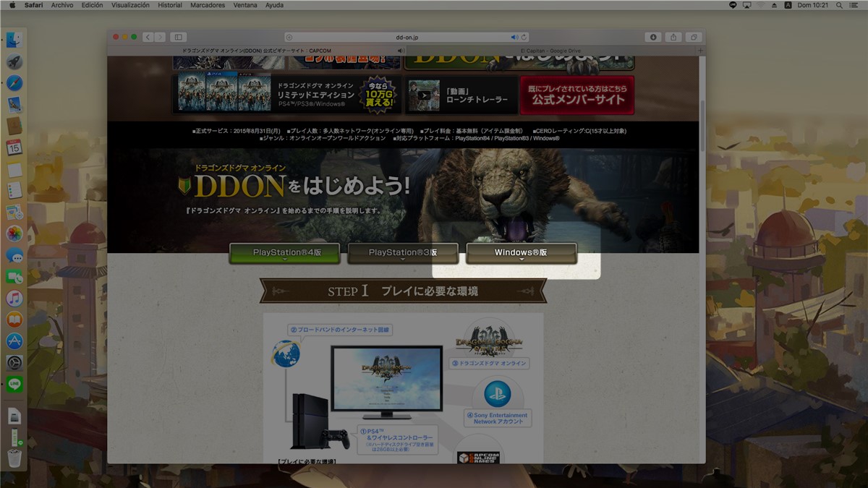Add a new tab with plus button
Viewport: 868px width, 488px height.
pyautogui.click(x=700, y=51)
